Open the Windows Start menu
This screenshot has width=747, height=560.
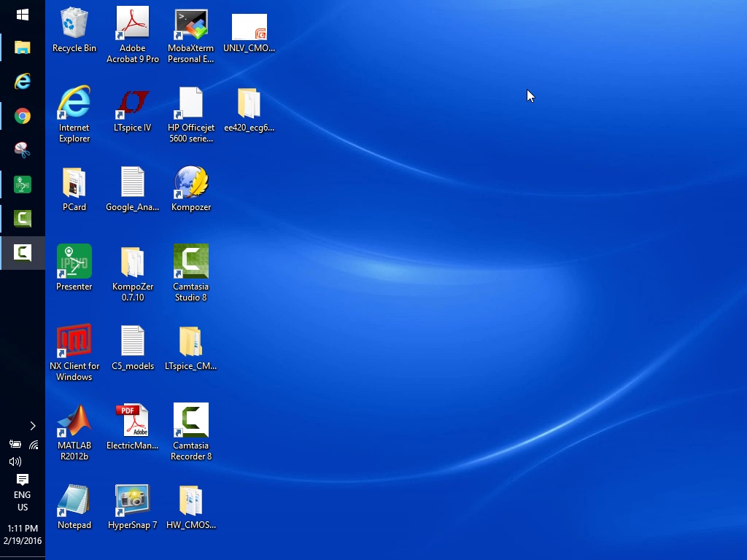click(23, 15)
